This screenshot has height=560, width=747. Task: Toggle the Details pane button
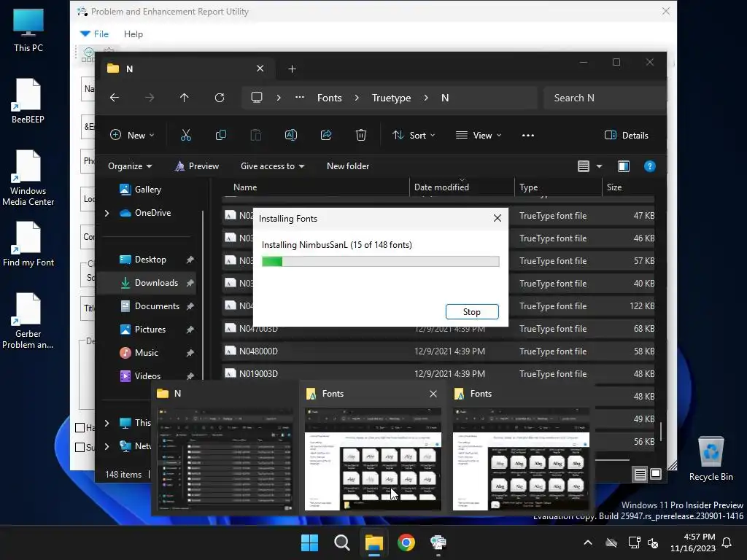pos(627,135)
